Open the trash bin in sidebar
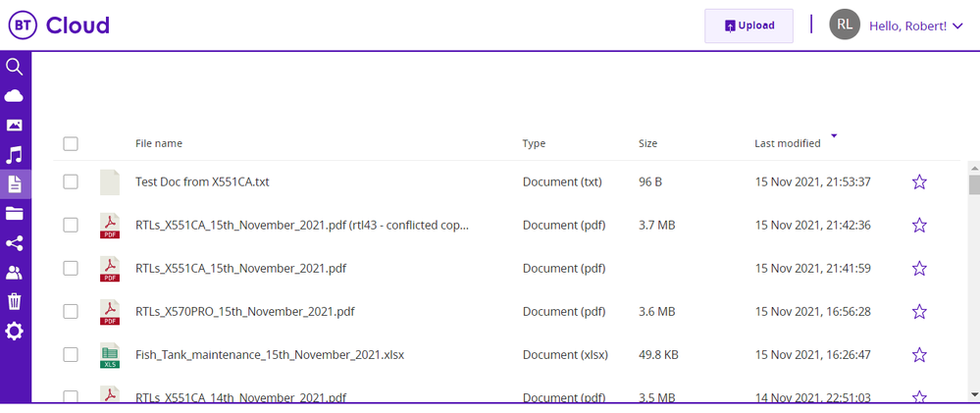Viewport: 980px width, 413px height. [x=15, y=301]
